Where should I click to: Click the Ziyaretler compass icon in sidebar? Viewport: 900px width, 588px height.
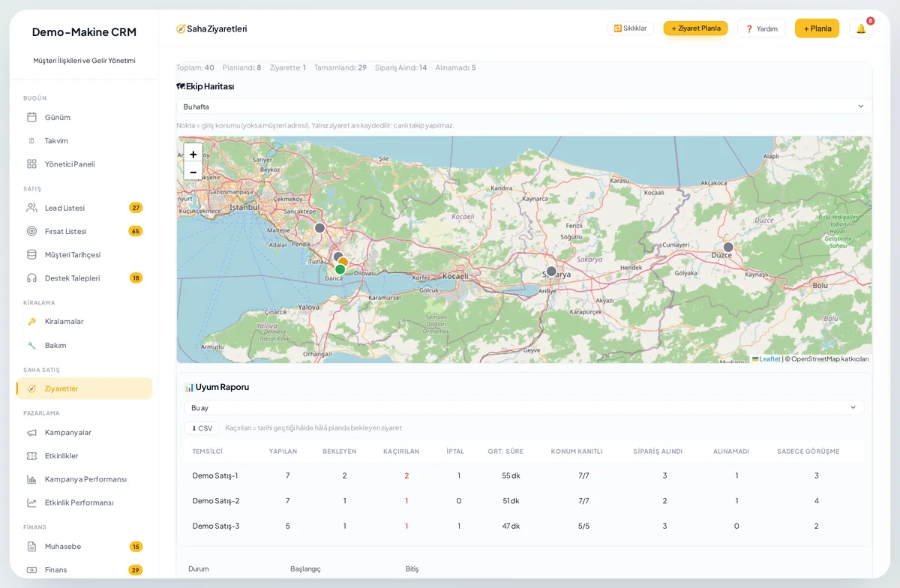(x=31, y=388)
